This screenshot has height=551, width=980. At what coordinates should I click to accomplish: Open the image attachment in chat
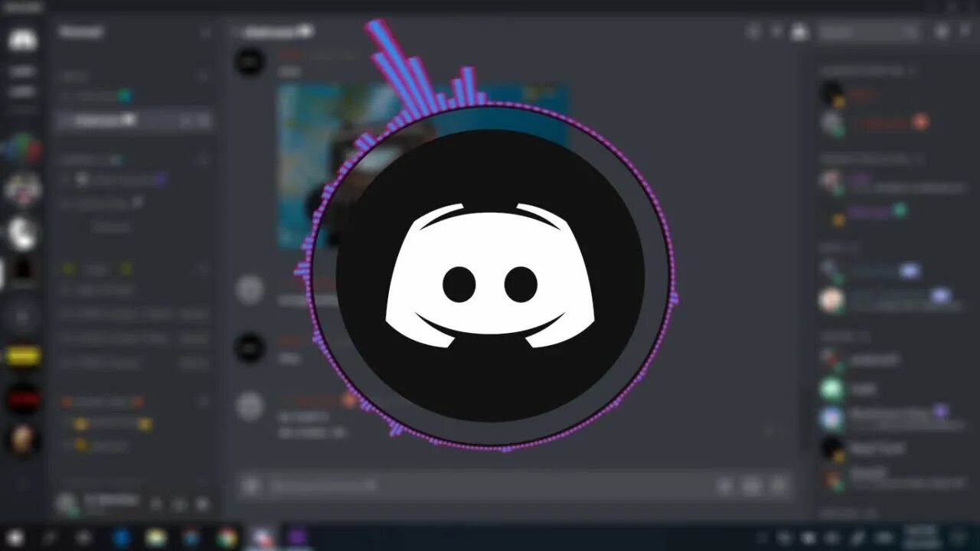tap(423, 166)
